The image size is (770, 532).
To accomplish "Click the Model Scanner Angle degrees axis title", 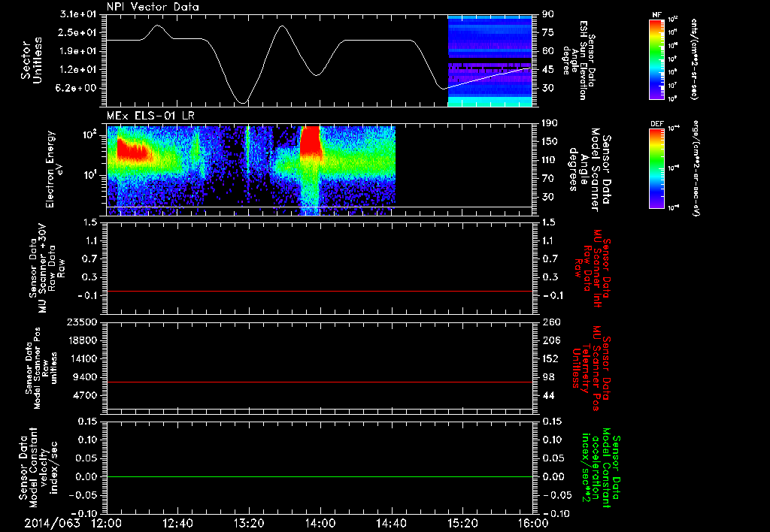I will [590, 170].
